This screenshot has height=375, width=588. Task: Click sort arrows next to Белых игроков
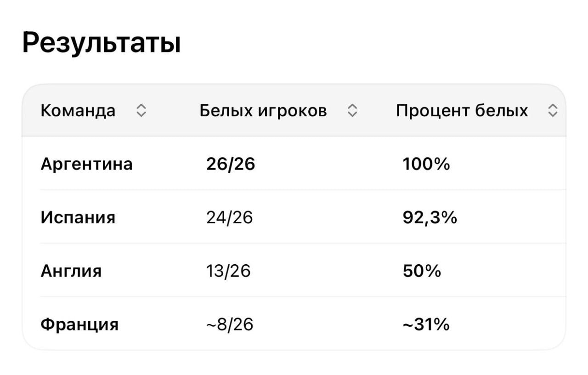tap(352, 110)
